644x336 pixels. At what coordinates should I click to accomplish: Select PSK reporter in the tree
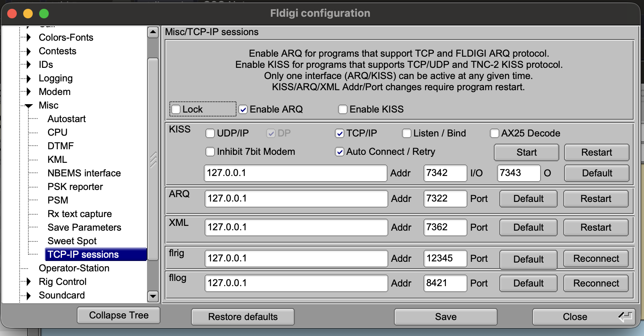tap(75, 187)
